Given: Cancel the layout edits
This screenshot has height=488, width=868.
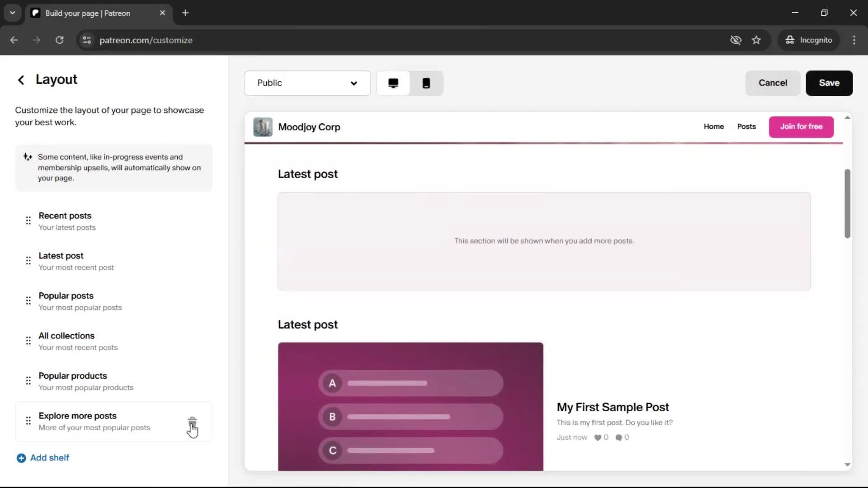Looking at the screenshot, I should point(773,83).
